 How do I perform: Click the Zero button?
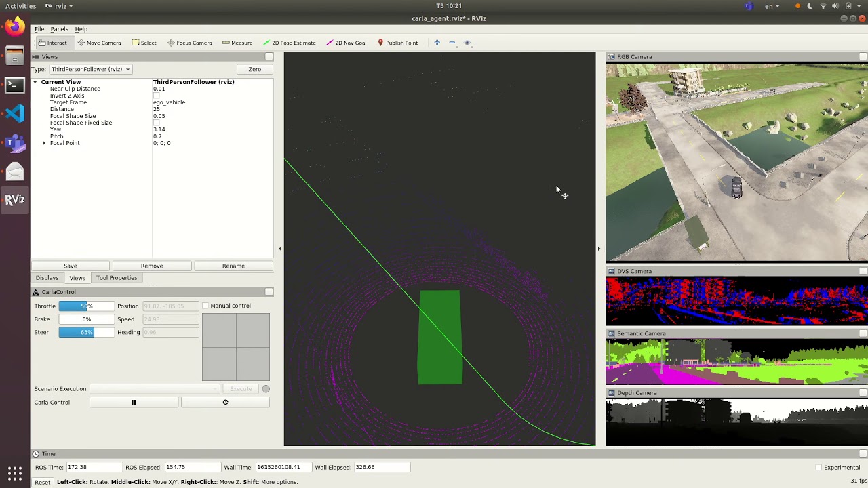coord(255,69)
